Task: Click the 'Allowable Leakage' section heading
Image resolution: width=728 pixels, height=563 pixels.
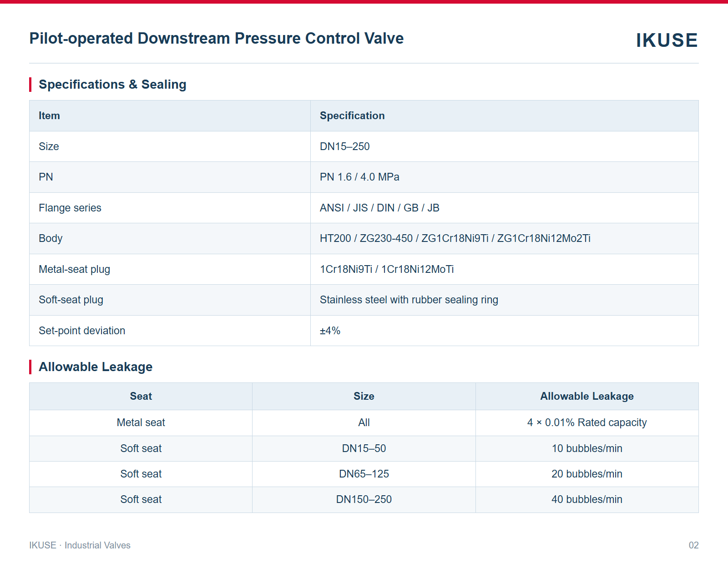Action: coord(96,367)
